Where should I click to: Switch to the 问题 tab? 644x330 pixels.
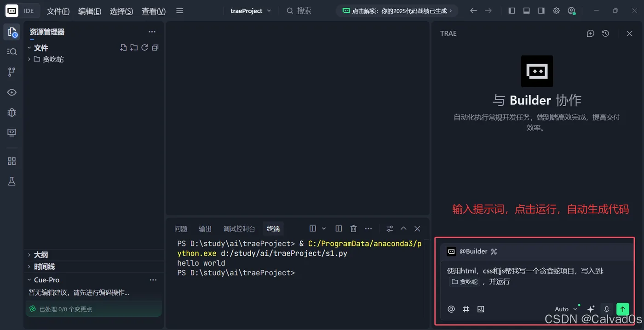pos(181,229)
